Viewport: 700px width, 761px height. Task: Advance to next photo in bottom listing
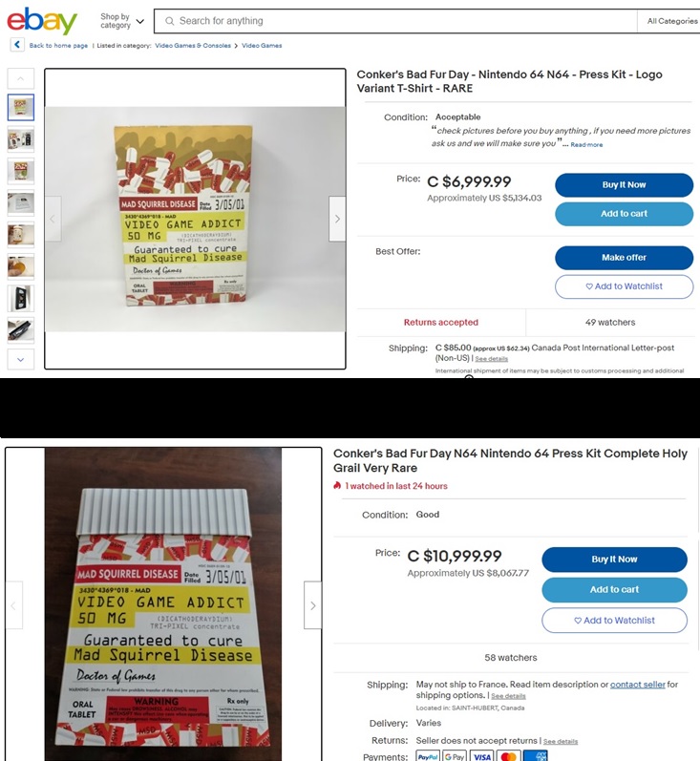click(x=312, y=605)
